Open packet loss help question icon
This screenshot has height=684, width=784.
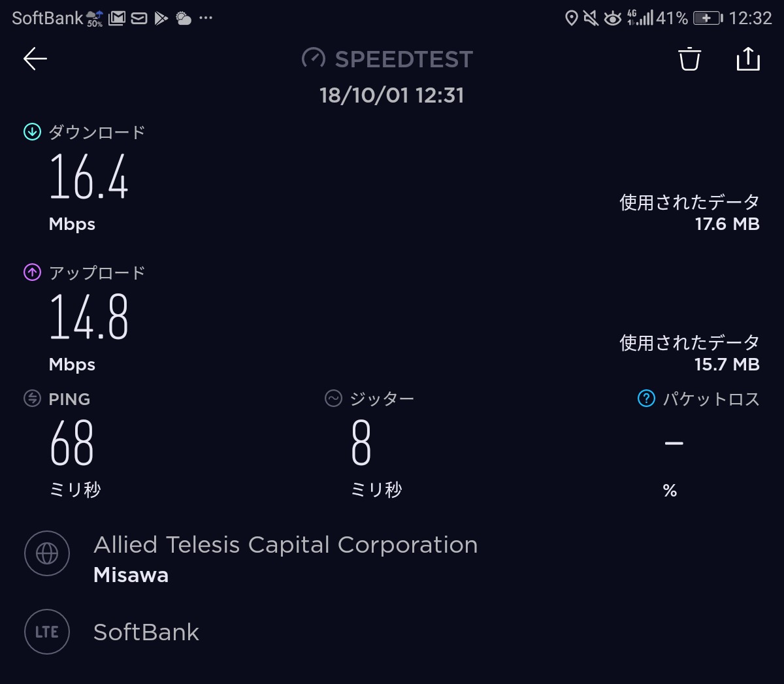[646, 399]
